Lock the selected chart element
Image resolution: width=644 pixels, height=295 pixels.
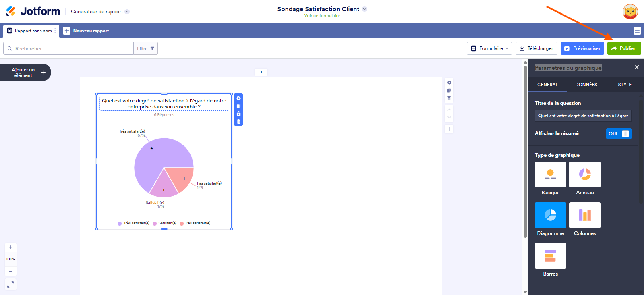click(x=238, y=114)
